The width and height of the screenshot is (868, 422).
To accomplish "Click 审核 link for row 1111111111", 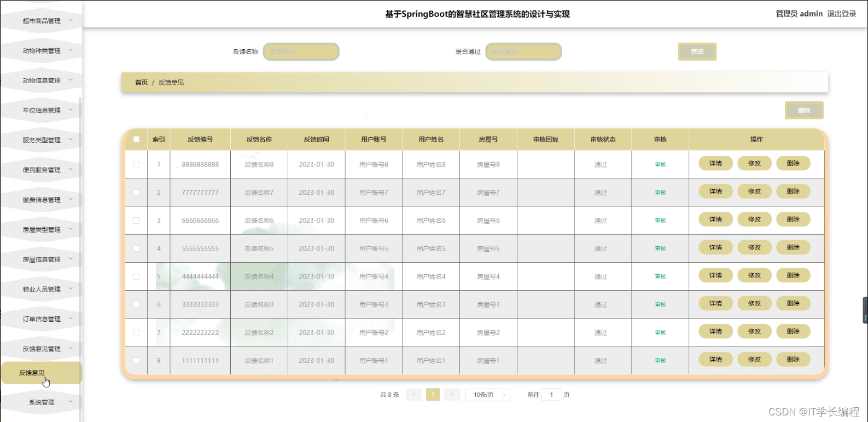I will 660,361.
